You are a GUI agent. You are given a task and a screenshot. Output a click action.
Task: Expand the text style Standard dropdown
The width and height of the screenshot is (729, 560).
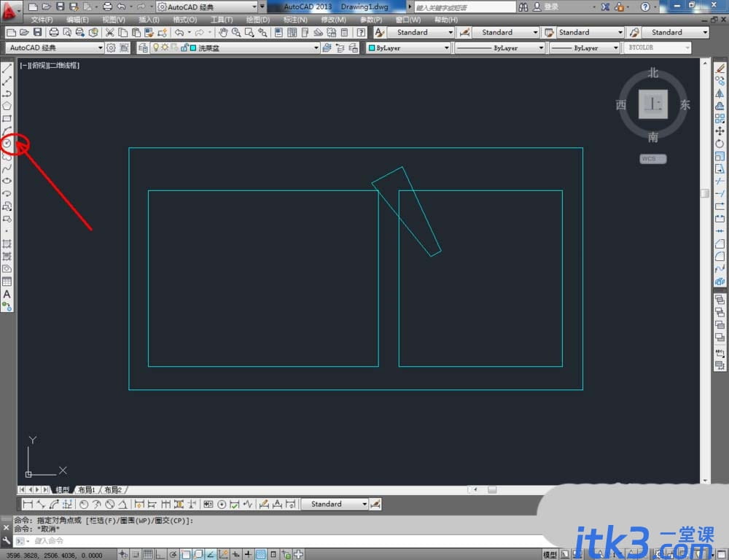click(450, 32)
